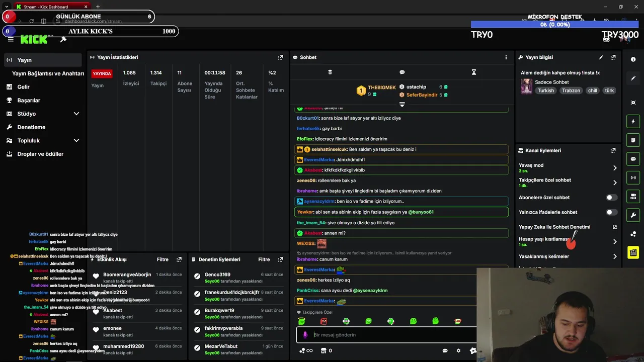Click the Trabzon tag
This screenshot has height=362, width=644.
click(x=571, y=90)
